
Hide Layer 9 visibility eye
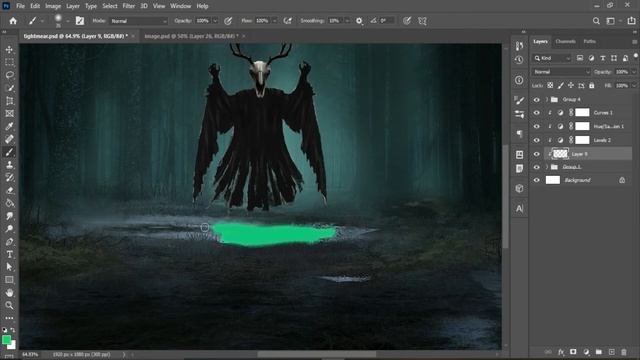[536, 154]
